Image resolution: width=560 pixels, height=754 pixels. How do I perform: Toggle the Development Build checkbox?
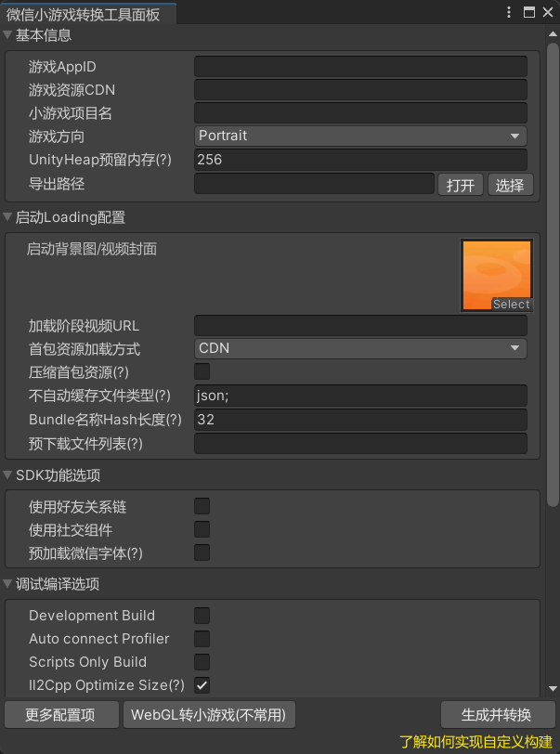pos(202,616)
